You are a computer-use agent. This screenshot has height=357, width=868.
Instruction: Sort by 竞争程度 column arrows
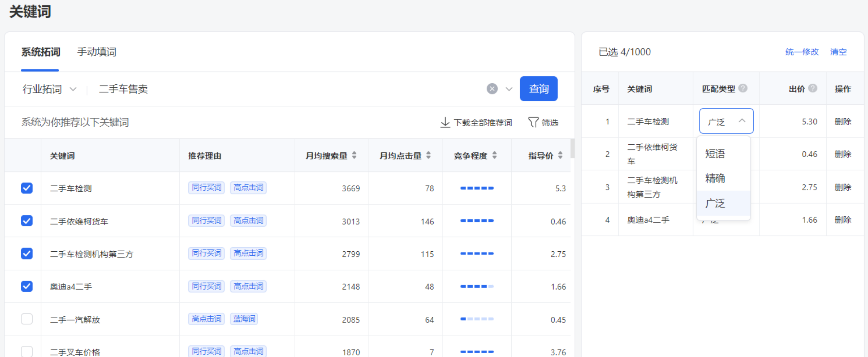pos(495,155)
